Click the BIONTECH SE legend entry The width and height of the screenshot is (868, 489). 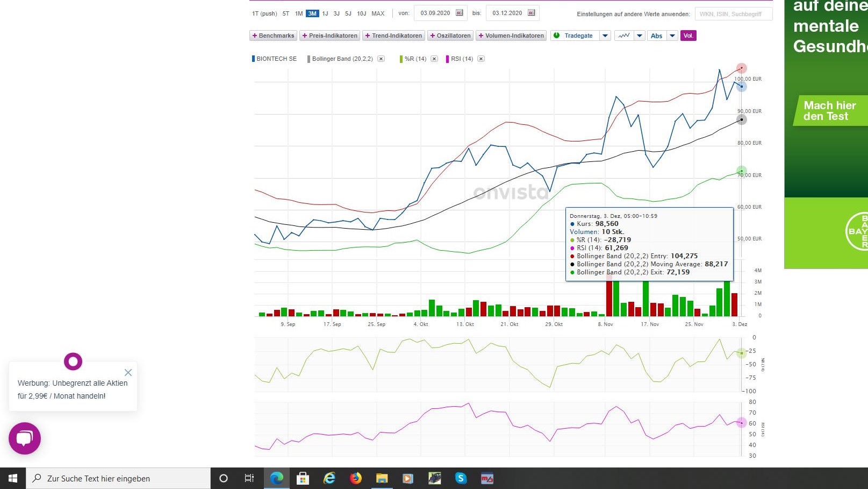click(275, 59)
